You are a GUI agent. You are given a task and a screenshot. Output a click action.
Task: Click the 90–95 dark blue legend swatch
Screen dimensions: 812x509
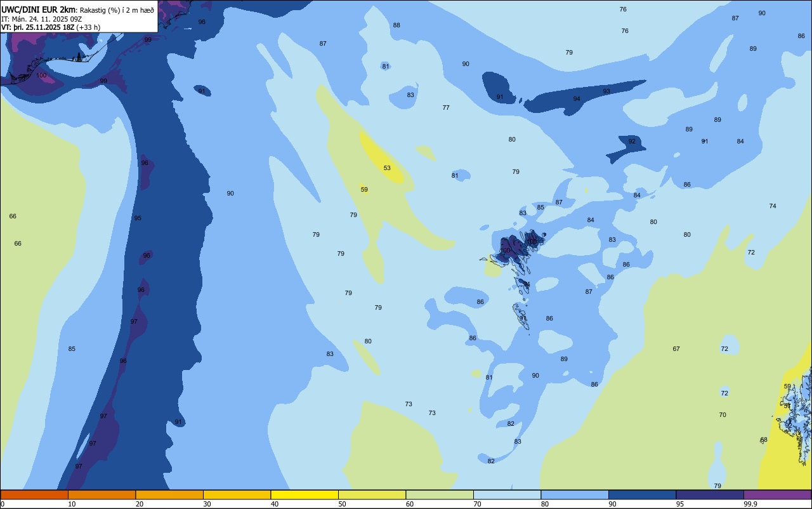642,494
